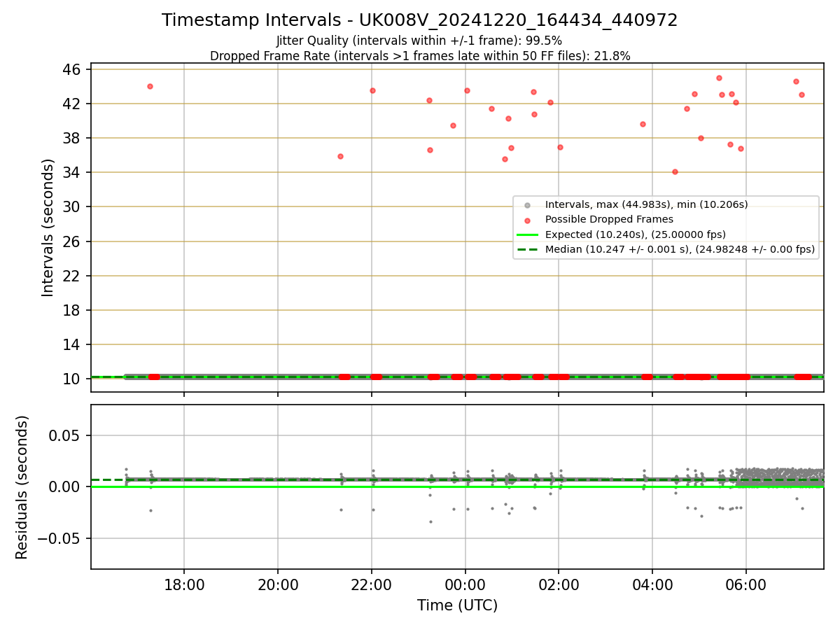Viewport: 840px width, 630px height.
Task: Click the 02:00 time tick label
Action: point(559,584)
